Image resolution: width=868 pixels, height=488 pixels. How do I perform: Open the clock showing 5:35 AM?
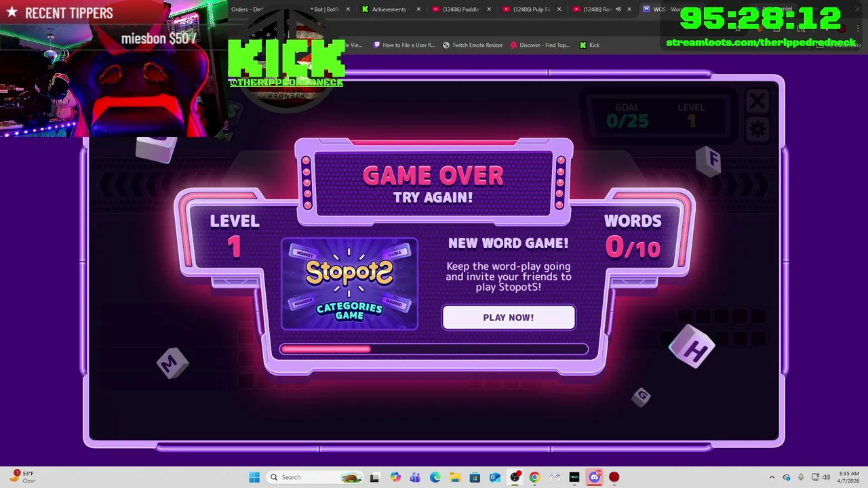(848, 477)
